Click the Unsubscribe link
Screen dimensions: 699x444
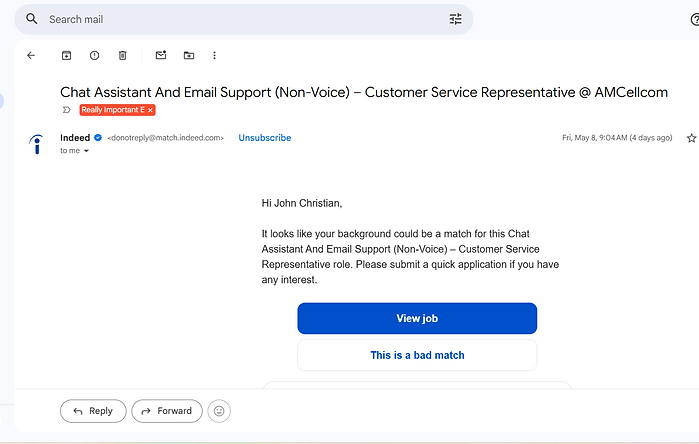click(x=265, y=138)
